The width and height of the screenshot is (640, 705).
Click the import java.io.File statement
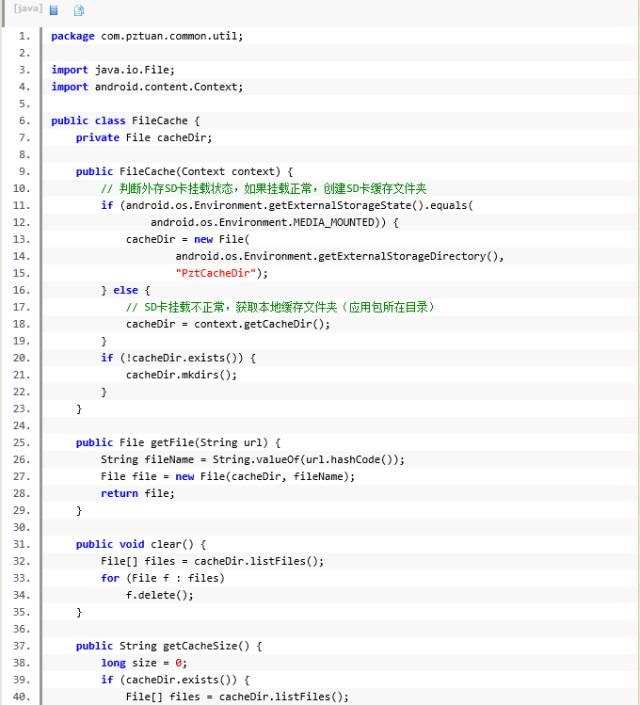pyautogui.click(x=113, y=70)
